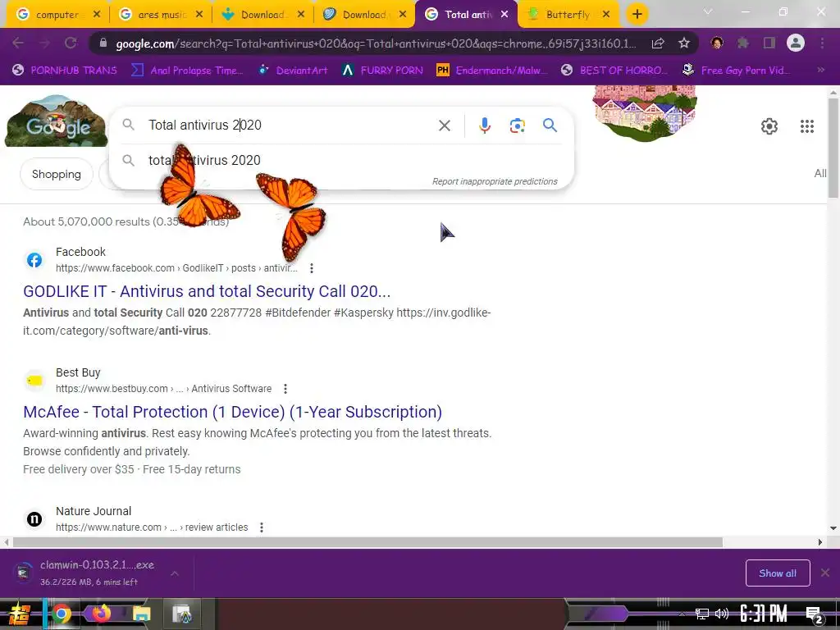This screenshot has width=840, height=630.
Task: Reload the current page
Action: (71, 43)
